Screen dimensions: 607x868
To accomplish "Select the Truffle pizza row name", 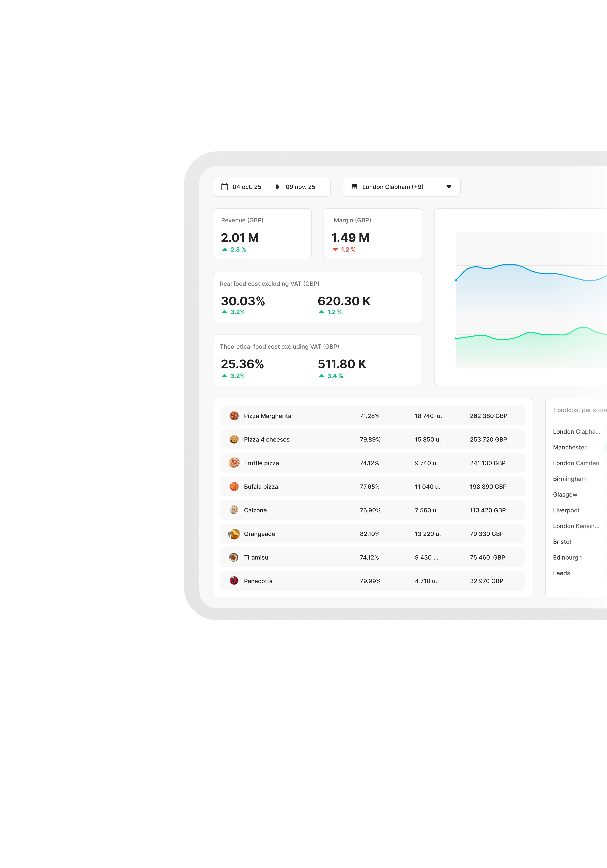I will pyautogui.click(x=262, y=463).
